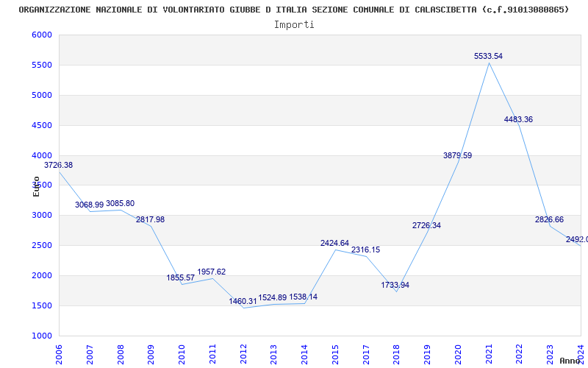Click the data label 2316.15
The width and height of the screenshot is (588, 368).
pyautogui.click(x=365, y=250)
